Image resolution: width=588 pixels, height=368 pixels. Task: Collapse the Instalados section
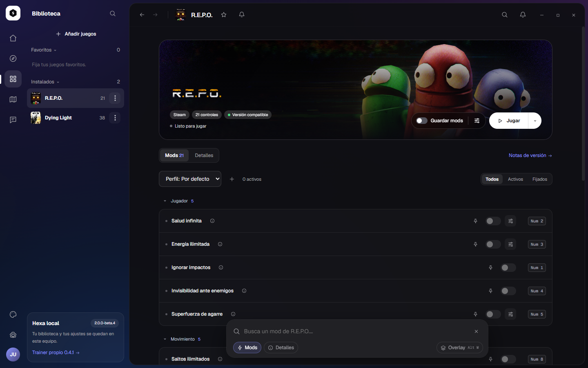point(45,82)
